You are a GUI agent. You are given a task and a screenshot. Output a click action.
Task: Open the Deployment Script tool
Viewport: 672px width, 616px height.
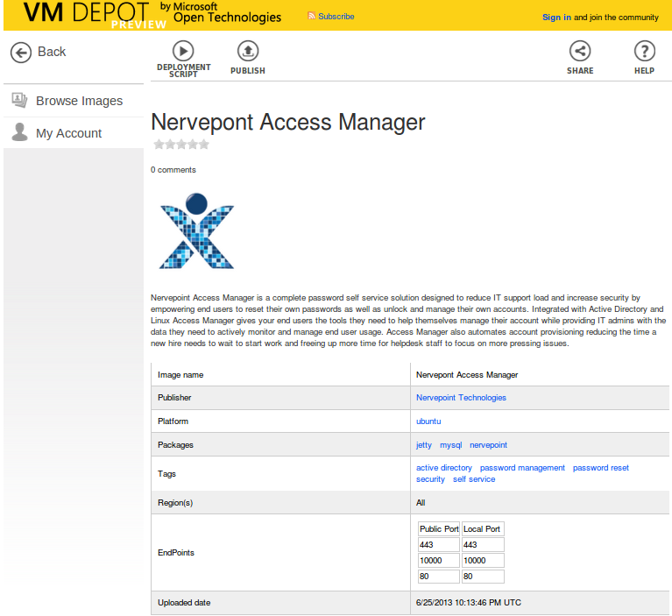[183, 52]
